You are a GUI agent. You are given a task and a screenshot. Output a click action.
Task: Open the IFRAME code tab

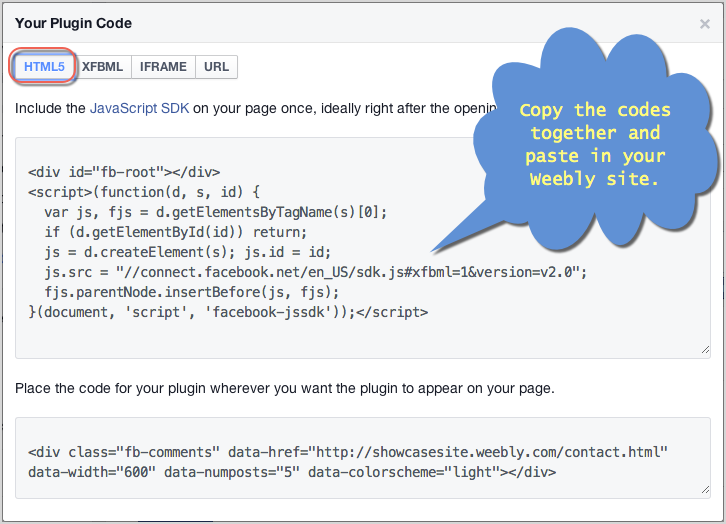(x=163, y=67)
